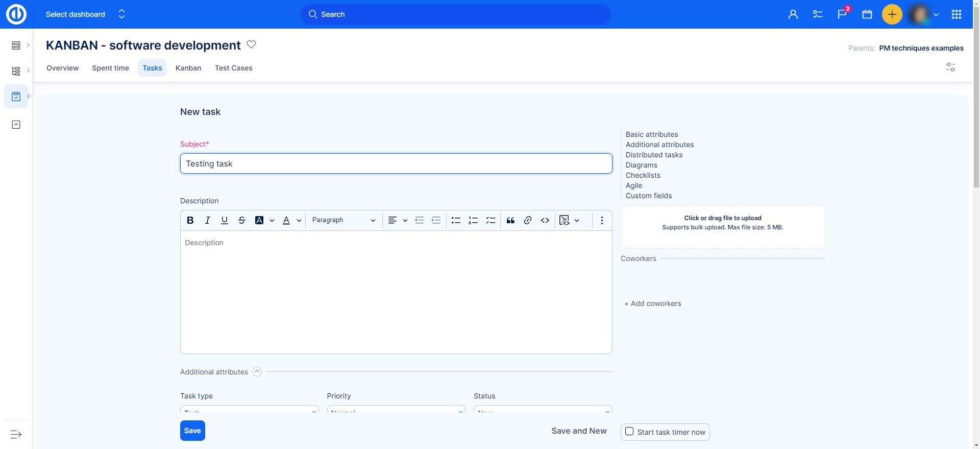Open text alignment dropdown

coord(397,220)
